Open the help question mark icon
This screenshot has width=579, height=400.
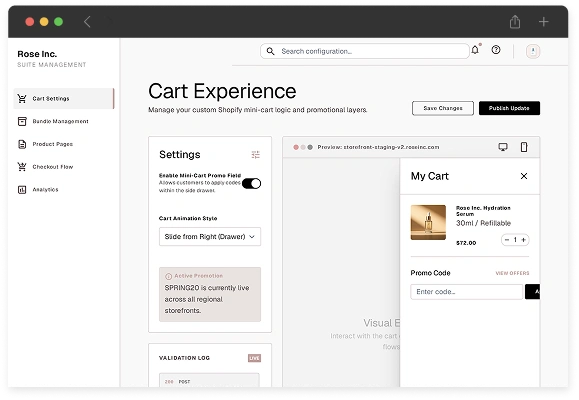[496, 50]
